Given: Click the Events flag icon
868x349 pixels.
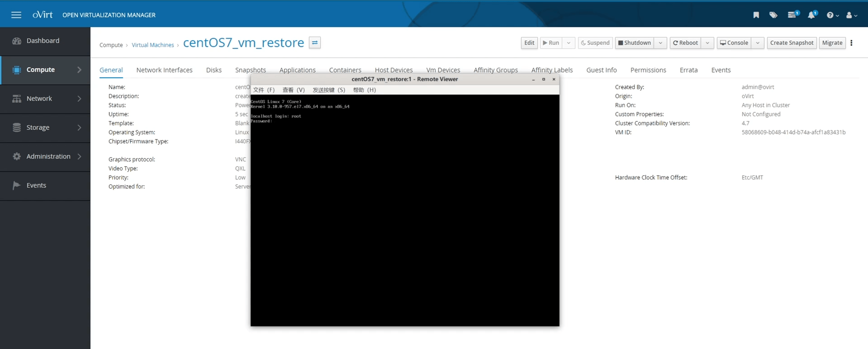Looking at the screenshot, I should (x=17, y=185).
